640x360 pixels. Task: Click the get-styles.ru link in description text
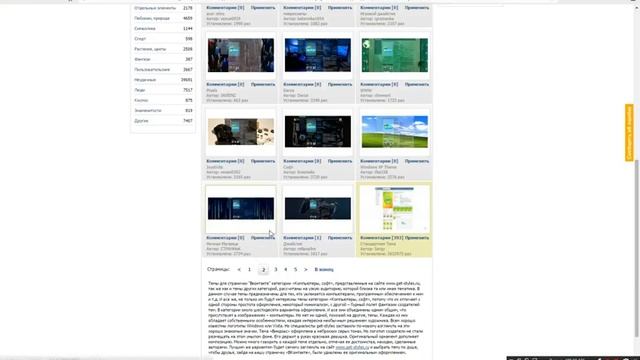[x=352, y=347]
